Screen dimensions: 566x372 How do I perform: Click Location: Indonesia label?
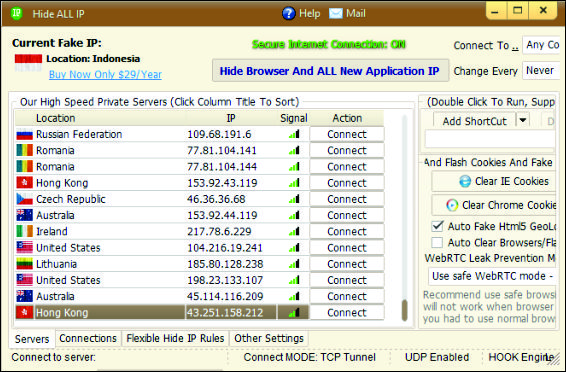tap(93, 59)
